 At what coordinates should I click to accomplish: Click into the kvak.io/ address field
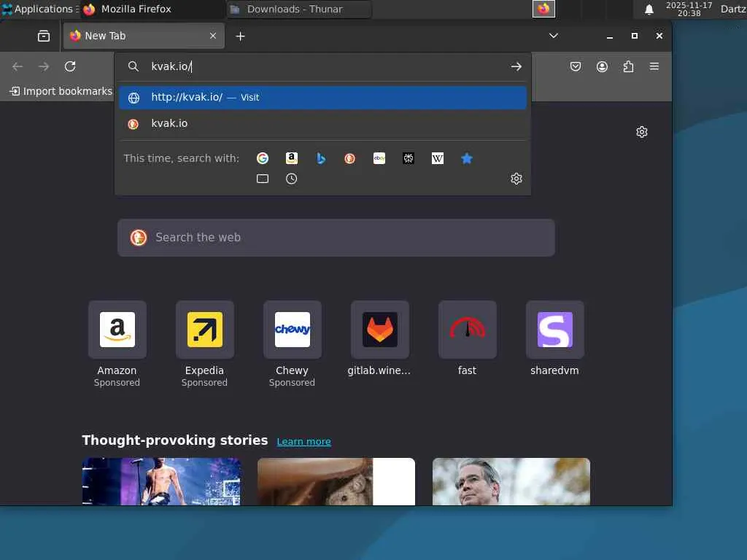pyautogui.click(x=324, y=66)
